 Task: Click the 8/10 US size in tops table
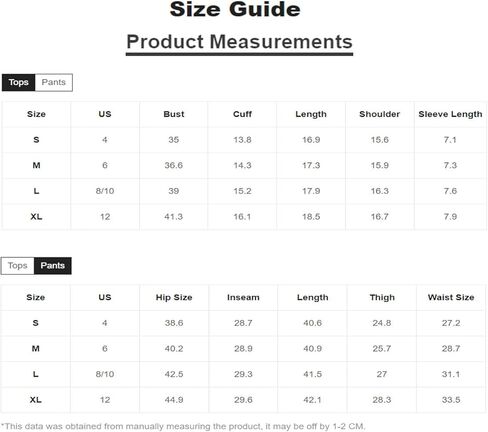tap(105, 191)
